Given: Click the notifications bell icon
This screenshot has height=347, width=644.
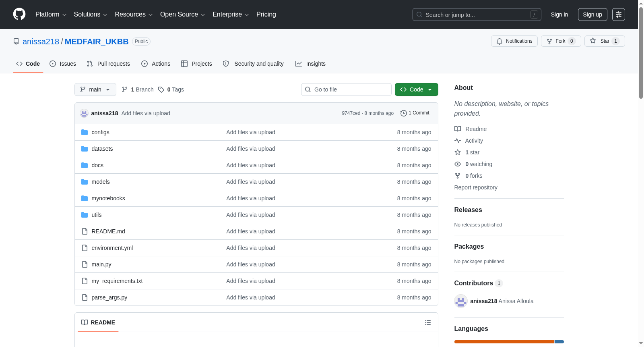Looking at the screenshot, I should pos(500,41).
